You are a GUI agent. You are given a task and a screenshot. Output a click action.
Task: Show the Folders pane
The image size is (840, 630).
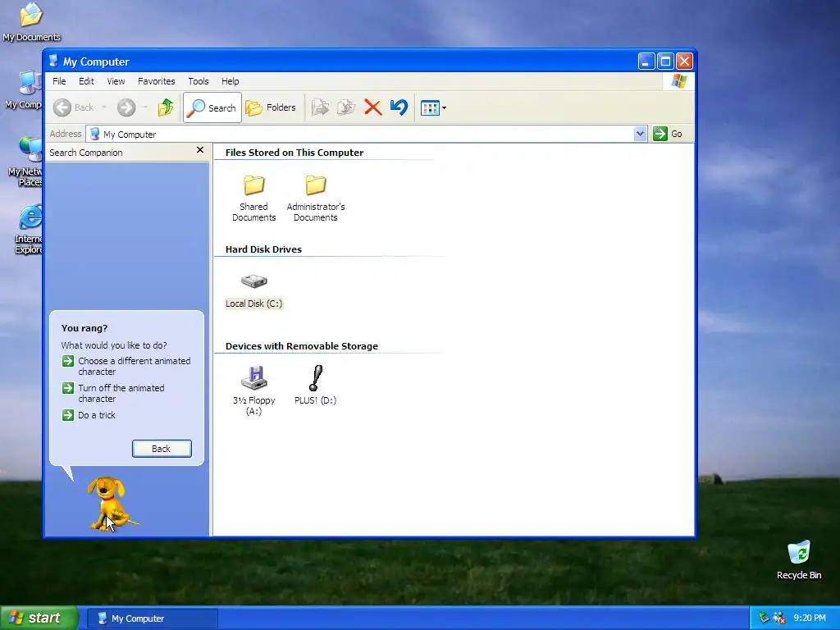(271, 107)
